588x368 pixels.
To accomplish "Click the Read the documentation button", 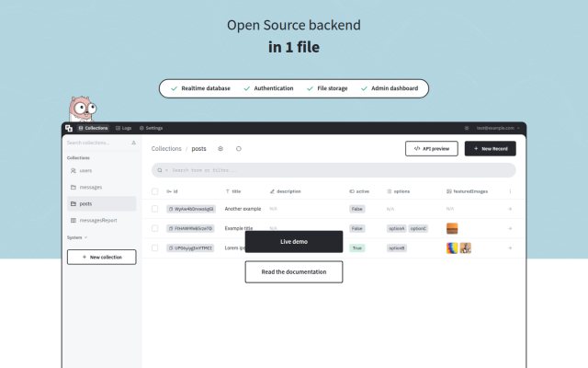I will [x=294, y=272].
